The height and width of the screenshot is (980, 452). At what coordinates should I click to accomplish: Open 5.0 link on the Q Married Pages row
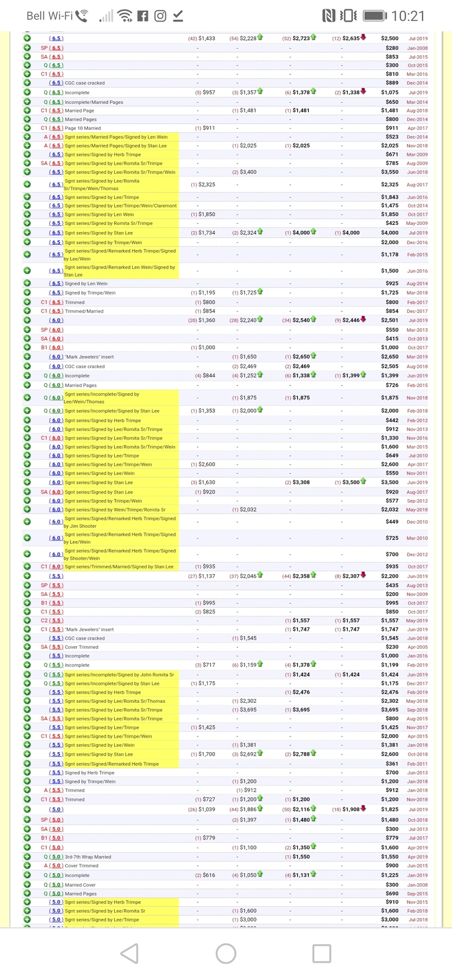(x=56, y=894)
